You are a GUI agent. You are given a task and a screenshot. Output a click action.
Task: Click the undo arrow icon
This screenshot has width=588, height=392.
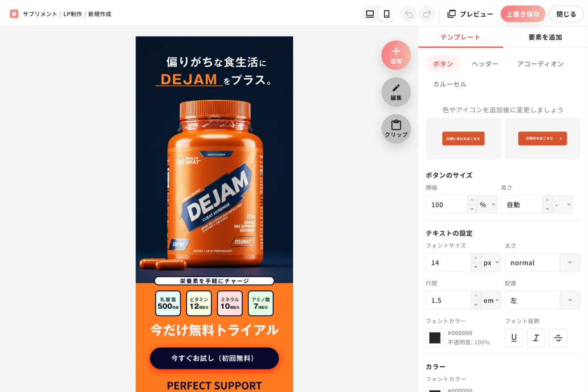[408, 14]
